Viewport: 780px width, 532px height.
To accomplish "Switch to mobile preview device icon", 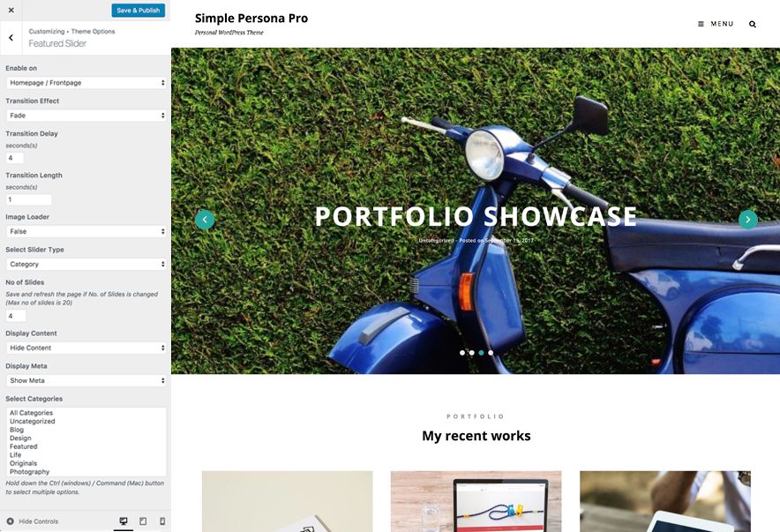I will tap(162, 521).
